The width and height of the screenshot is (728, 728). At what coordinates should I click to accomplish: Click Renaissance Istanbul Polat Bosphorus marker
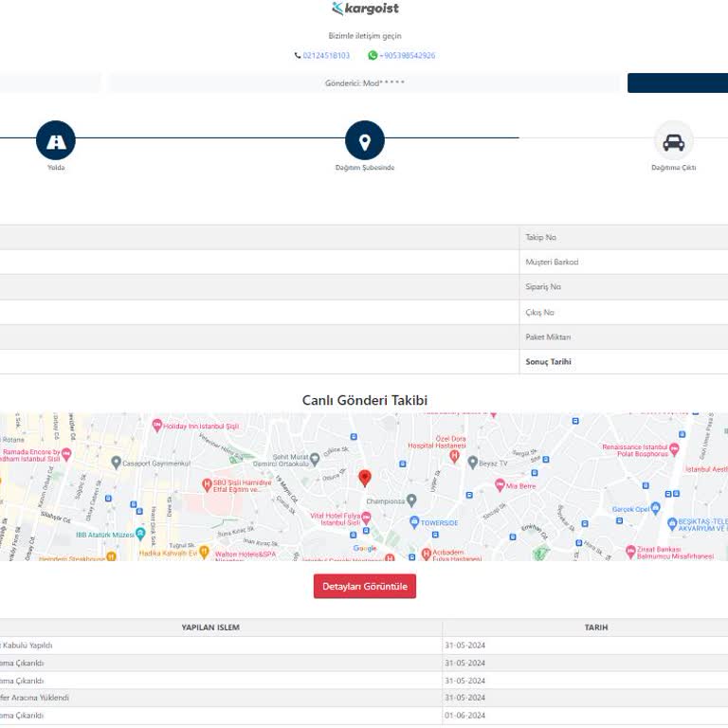(x=674, y=449)
